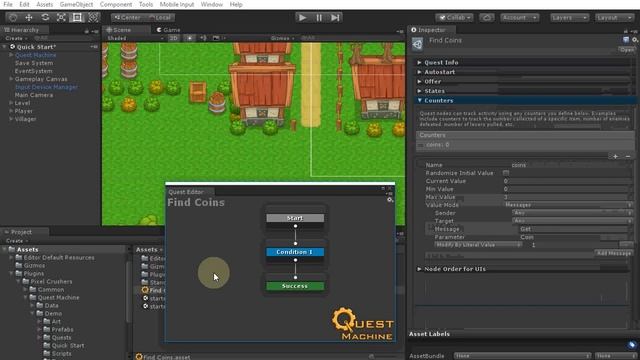Open the GameObject menu
The image size is (640, 360).
(x=76, y=4)
